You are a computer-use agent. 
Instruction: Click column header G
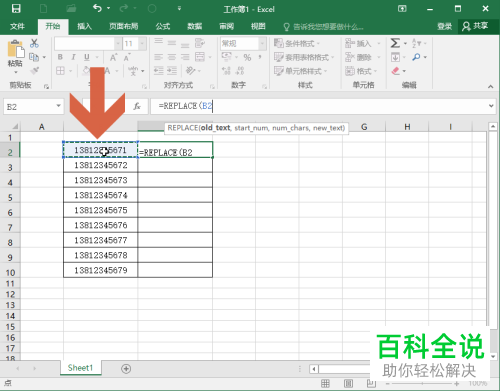click(364, 127)
